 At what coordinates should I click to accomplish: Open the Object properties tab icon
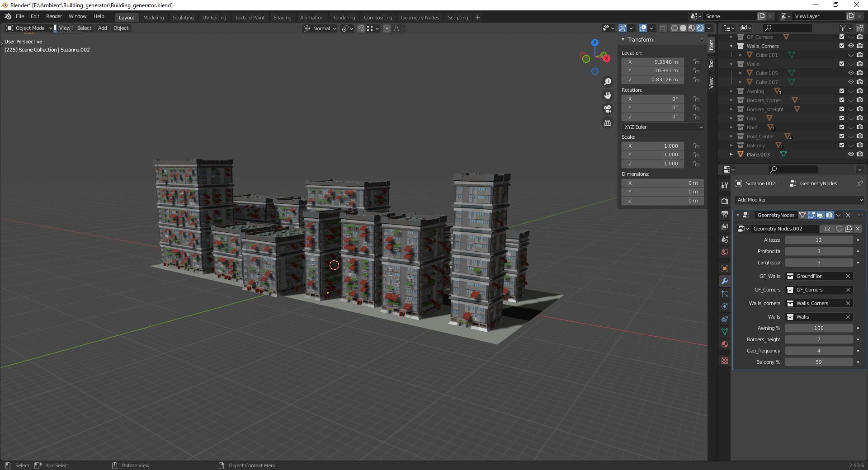725,268
